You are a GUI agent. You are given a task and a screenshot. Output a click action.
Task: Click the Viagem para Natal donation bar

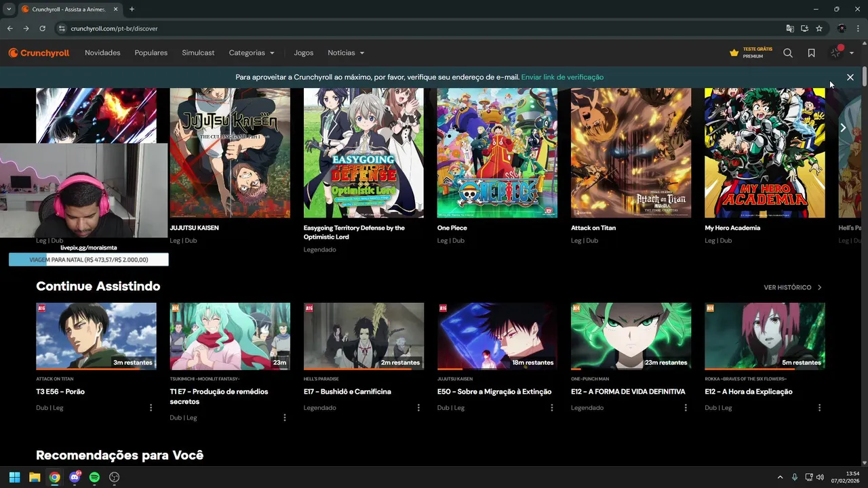click(88, 260)
